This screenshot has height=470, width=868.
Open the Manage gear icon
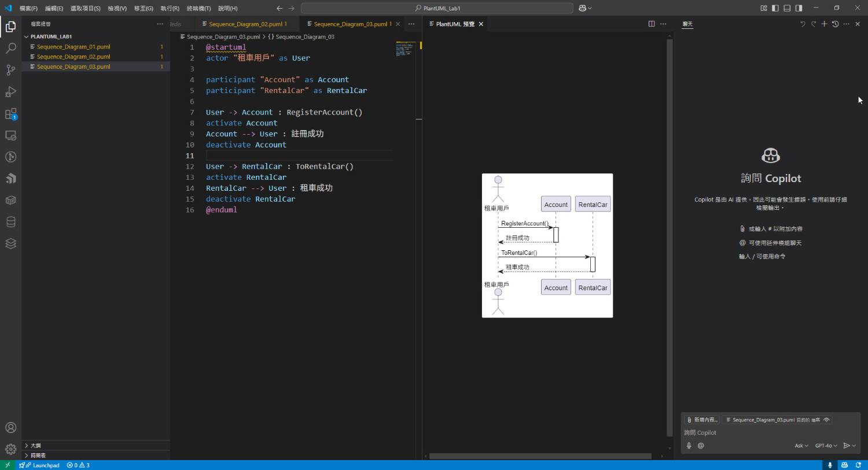[10, 449]
